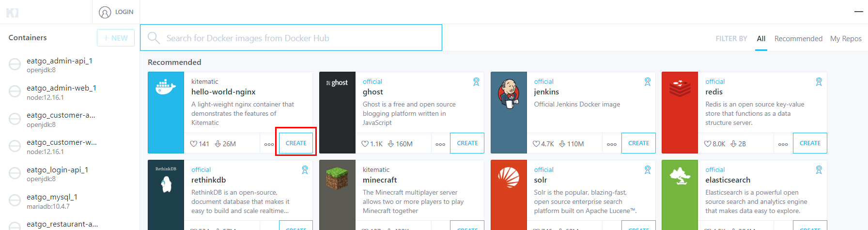Click status icon of eatgo_admin-api_1
Screen dimensions: 868x230
click(15, 64)
